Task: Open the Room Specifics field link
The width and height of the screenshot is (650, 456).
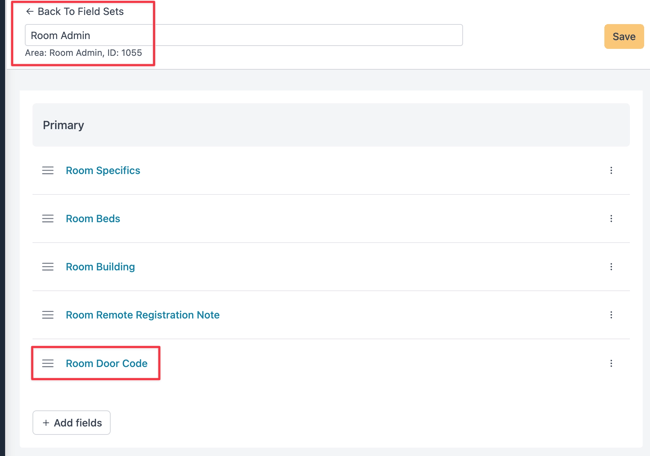Action: (x=103, y=171)
